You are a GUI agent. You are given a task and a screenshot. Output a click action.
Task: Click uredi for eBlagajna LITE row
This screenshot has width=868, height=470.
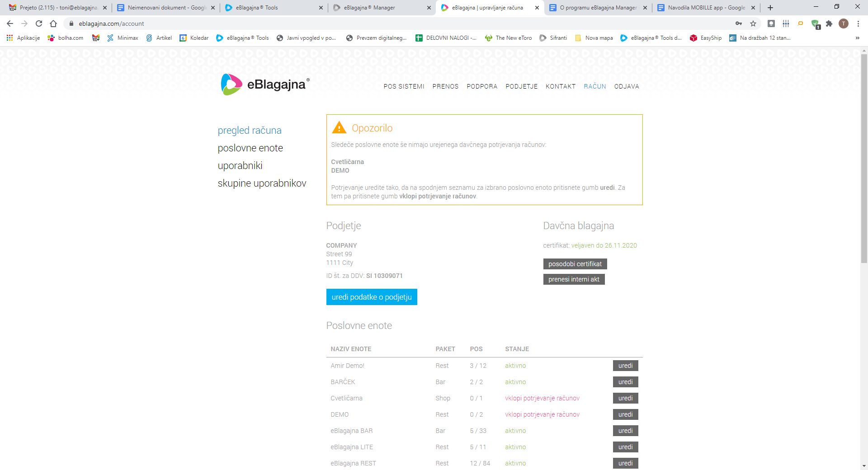coord(625,447)
